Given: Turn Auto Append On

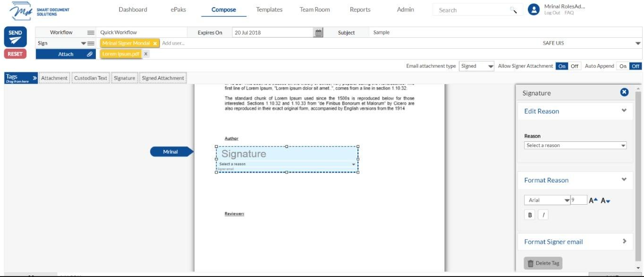Looking at the screenshot, I should (x=623, y=66).
